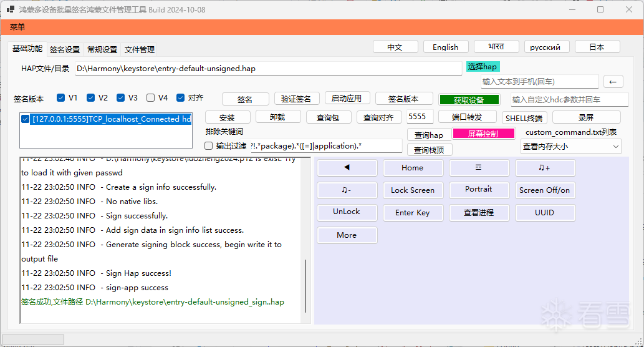Switch to the 基础功能 tab
The height and width of the screenshot is (347, 644).
point(27,49)
